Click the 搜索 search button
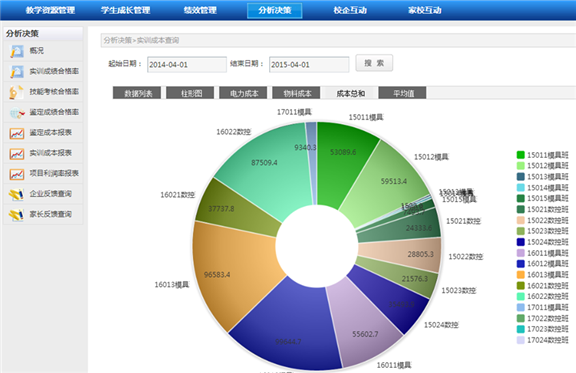 point(374,63)
